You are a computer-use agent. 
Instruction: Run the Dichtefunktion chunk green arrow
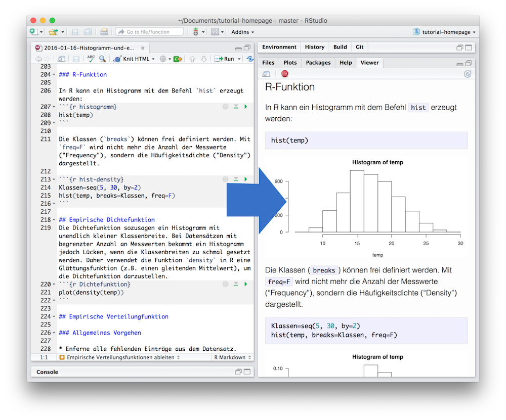tap(246, 284)
